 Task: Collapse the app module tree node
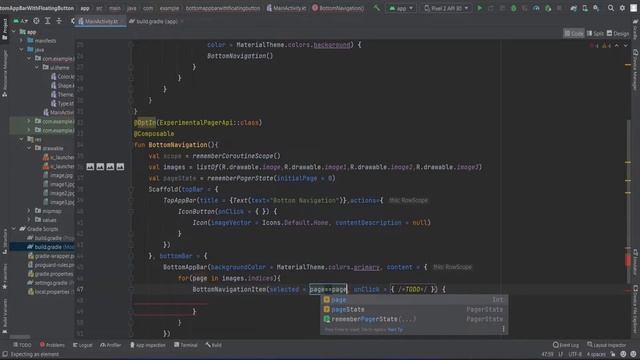click(14, 32)
